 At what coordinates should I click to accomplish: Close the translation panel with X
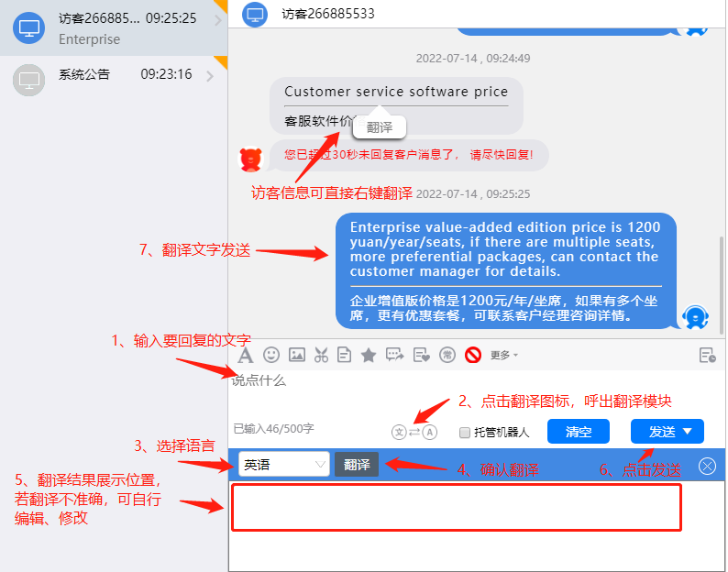[707, 466]
